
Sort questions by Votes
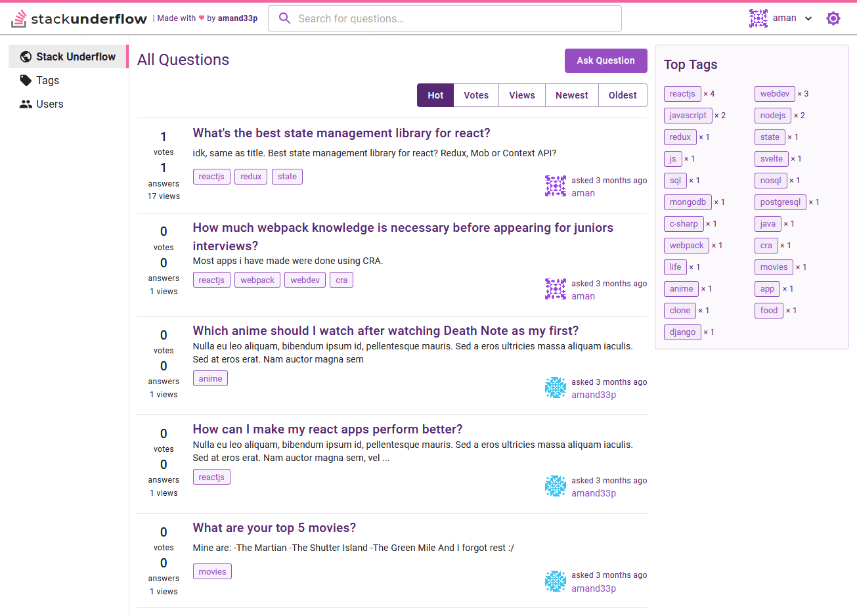[476, 95]
